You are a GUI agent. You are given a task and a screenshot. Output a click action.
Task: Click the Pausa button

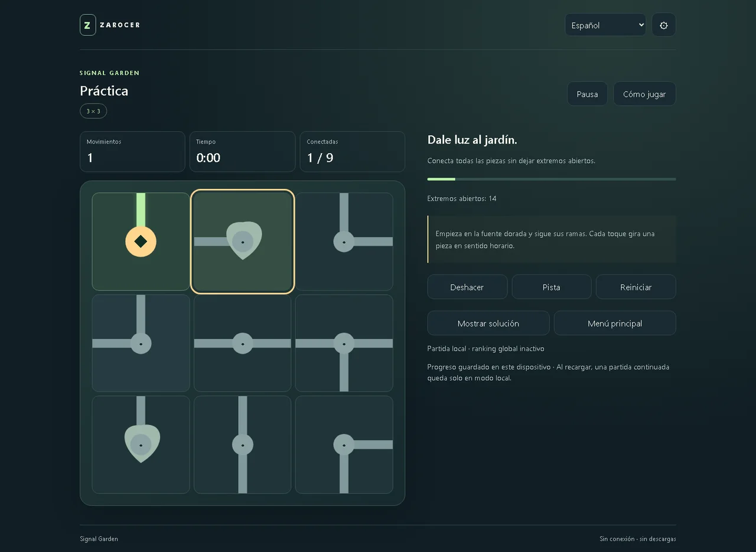pyautogui.click(x=587, y=94)
